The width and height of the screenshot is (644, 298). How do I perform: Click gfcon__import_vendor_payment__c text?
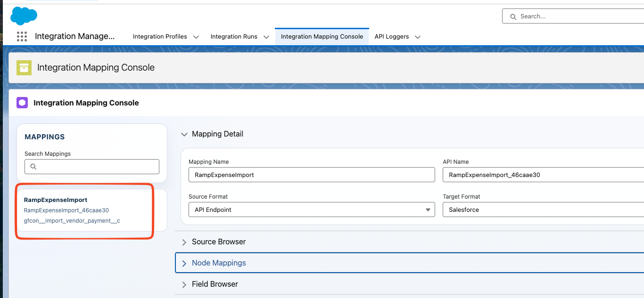[x=72, y=221]
